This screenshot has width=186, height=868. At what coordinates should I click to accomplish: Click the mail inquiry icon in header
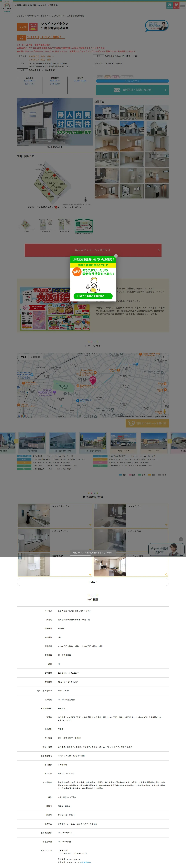[x=169, y=5]
